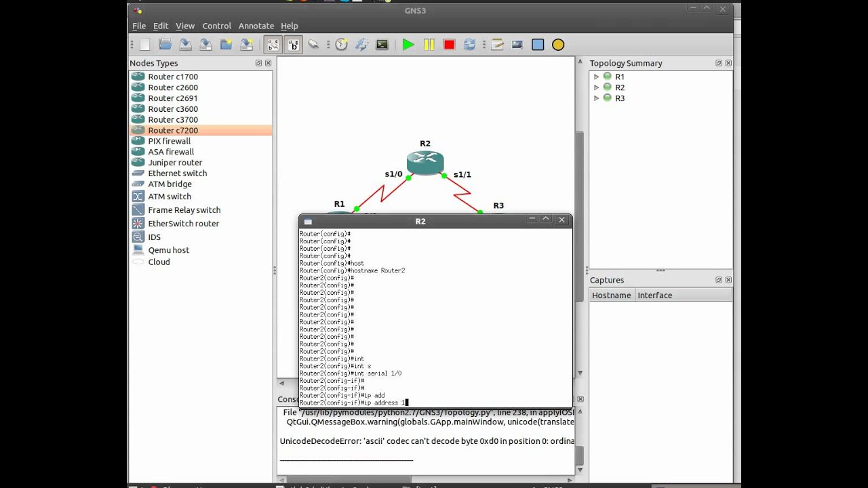868x488 pixels.
Task: Open console terminal icon in toolbar
Action: click(x=382, y=45)
